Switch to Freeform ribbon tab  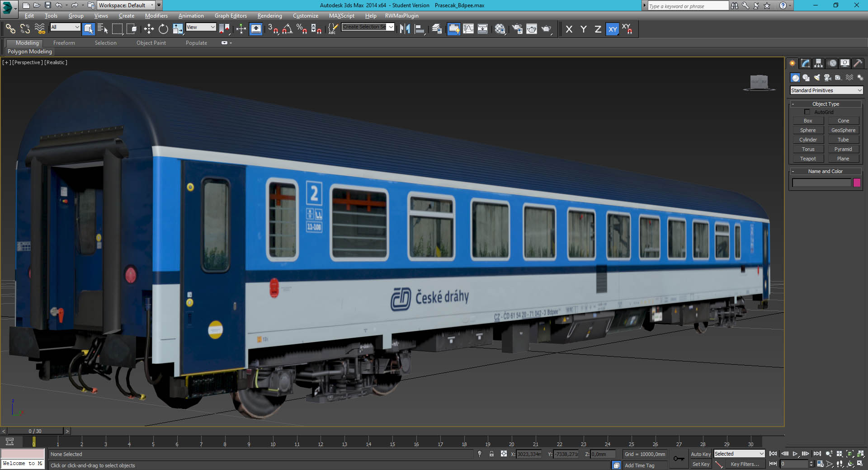pos(64,43)
